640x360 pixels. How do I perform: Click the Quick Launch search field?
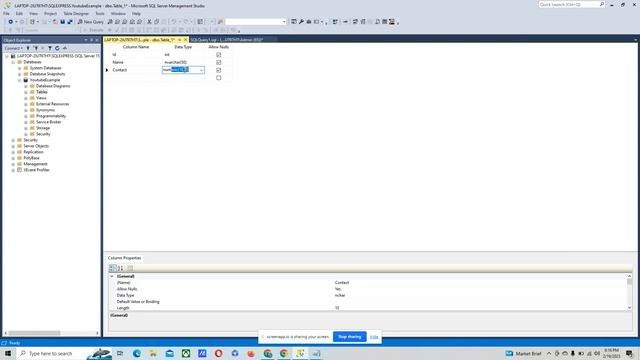pos(571,4)
